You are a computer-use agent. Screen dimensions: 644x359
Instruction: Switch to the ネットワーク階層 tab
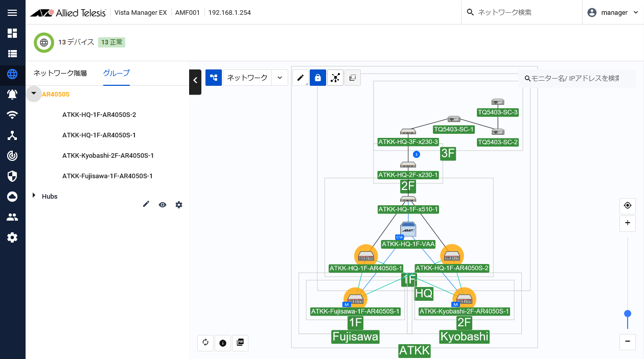[x=60, y=73]
